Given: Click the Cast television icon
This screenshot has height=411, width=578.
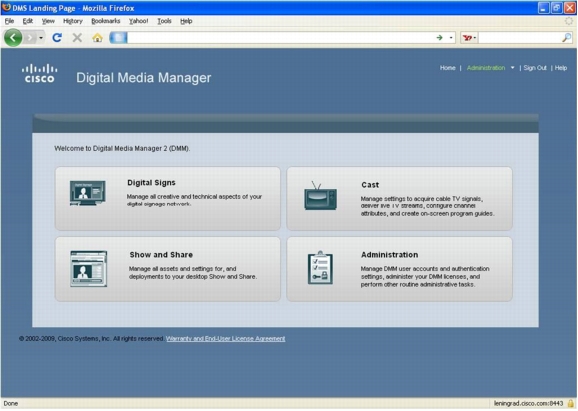Looking at the screenshot, I should [320, 196].
